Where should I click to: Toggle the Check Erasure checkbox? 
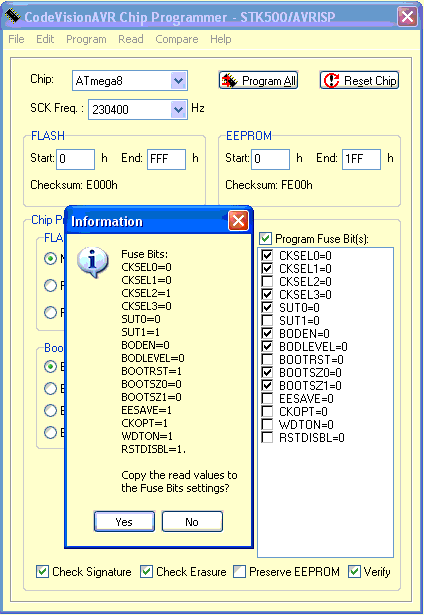pos(146,572)
